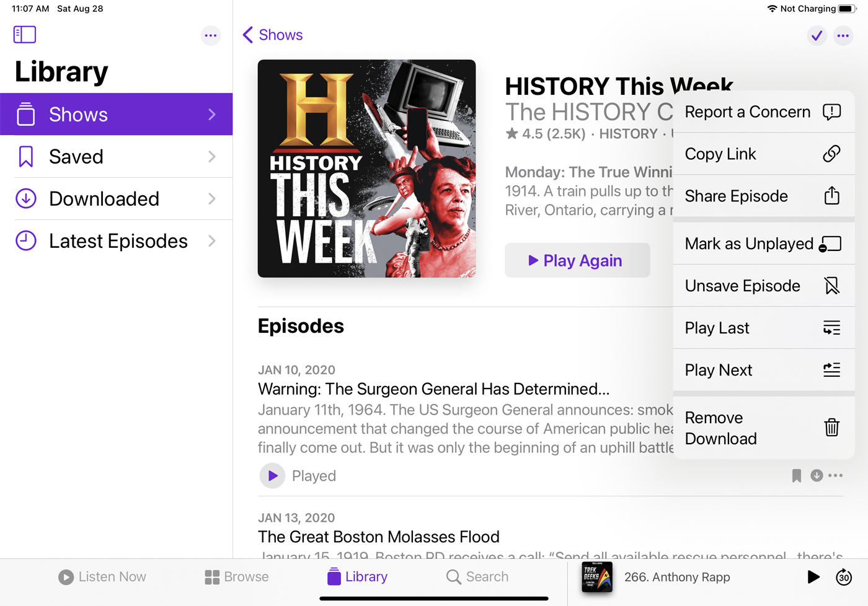The image size is (868, 606).
Task: Choose Copy Link from context menu
Action: click(x=764, y=154)
